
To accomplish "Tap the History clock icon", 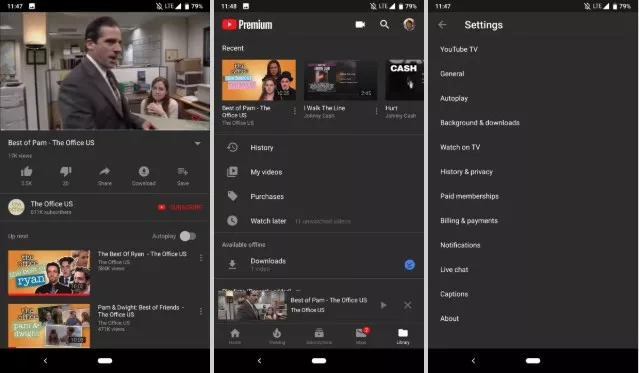I will coord(232,147).
